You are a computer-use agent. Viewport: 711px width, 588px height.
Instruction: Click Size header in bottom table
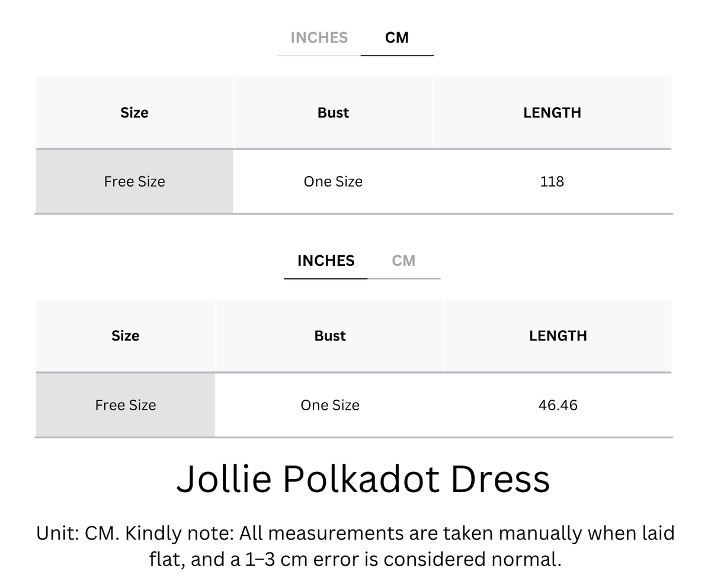click(x=126, y=336)
